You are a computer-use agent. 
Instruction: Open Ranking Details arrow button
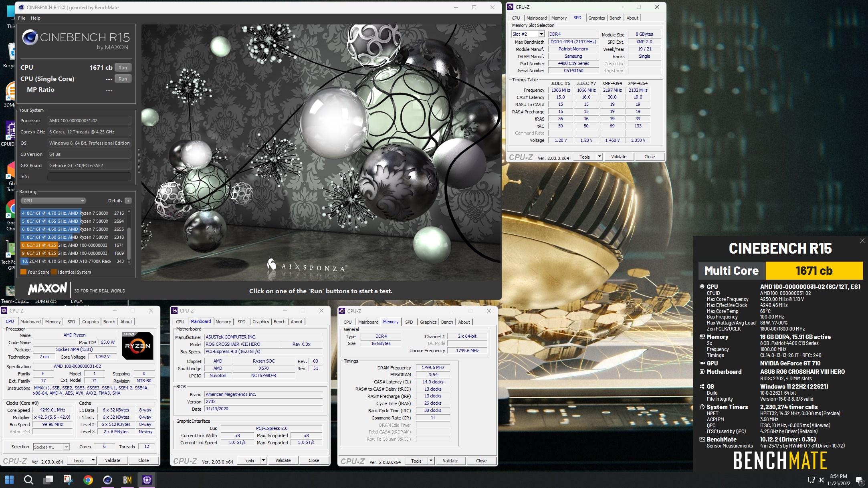128,201
